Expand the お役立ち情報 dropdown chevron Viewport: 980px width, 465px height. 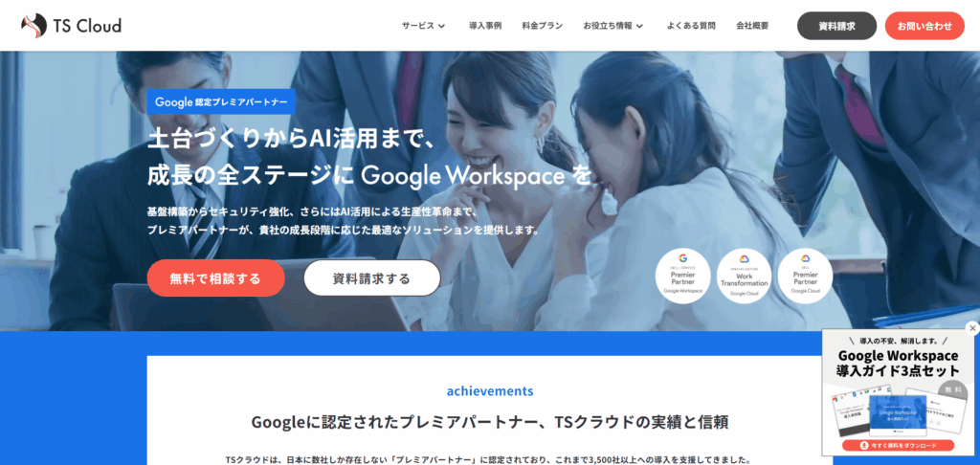[x=640, y=26]
